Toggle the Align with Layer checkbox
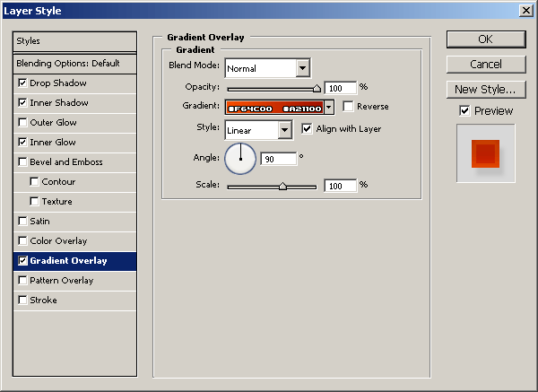 [x=307, y=128]
